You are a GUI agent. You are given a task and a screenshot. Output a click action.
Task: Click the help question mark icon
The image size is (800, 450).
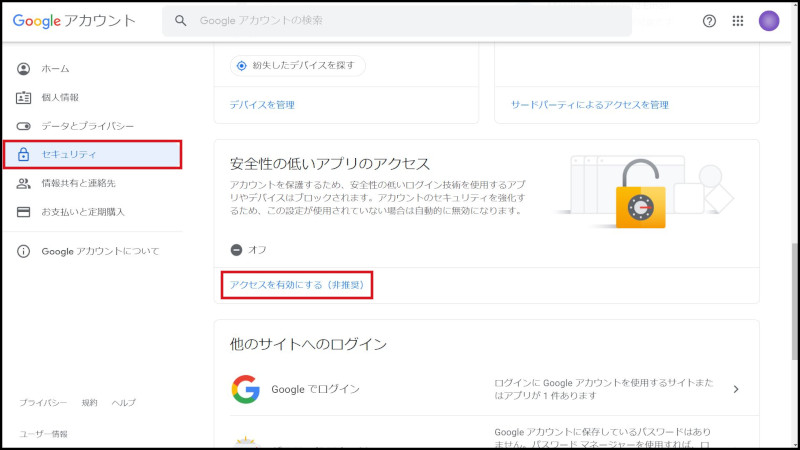709,21
